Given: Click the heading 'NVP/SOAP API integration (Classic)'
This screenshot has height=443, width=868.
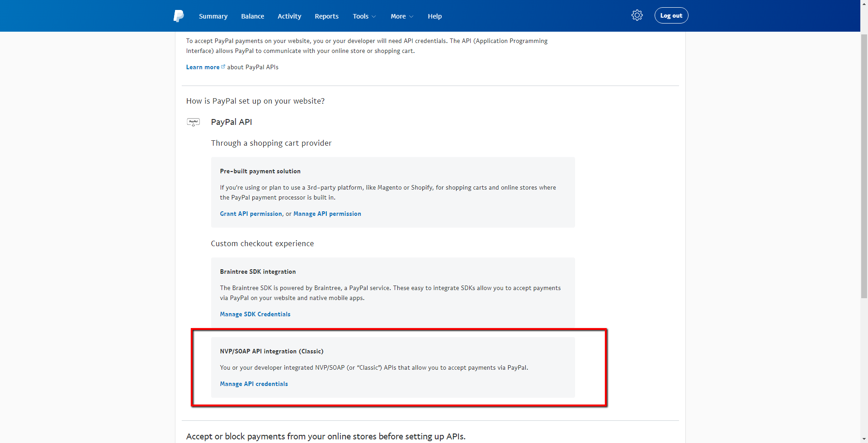Looking at the screenshot, I should [272, 351].
